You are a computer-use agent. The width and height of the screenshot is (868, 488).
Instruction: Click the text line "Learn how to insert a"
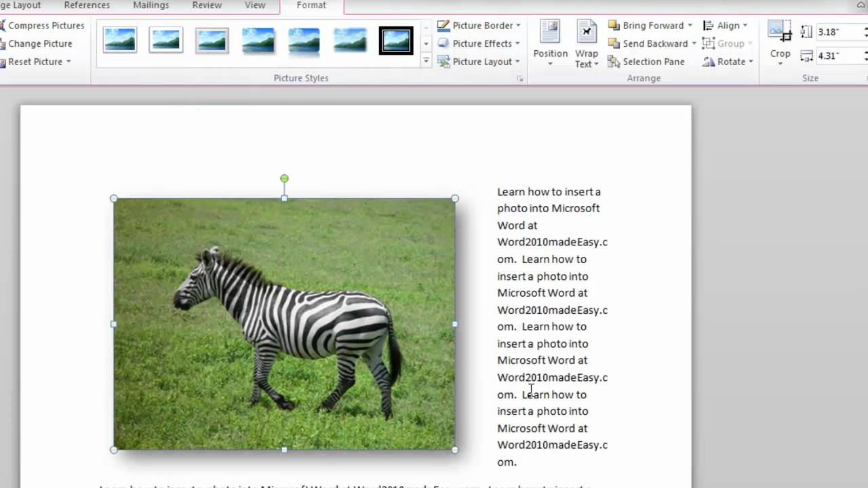(x=549, y=192)
